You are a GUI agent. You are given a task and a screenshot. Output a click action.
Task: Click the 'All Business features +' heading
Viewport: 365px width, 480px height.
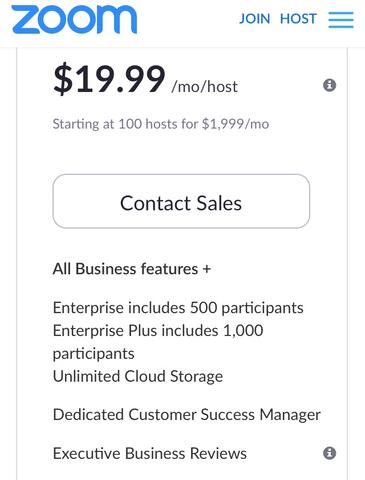click(x=132, y=269)
